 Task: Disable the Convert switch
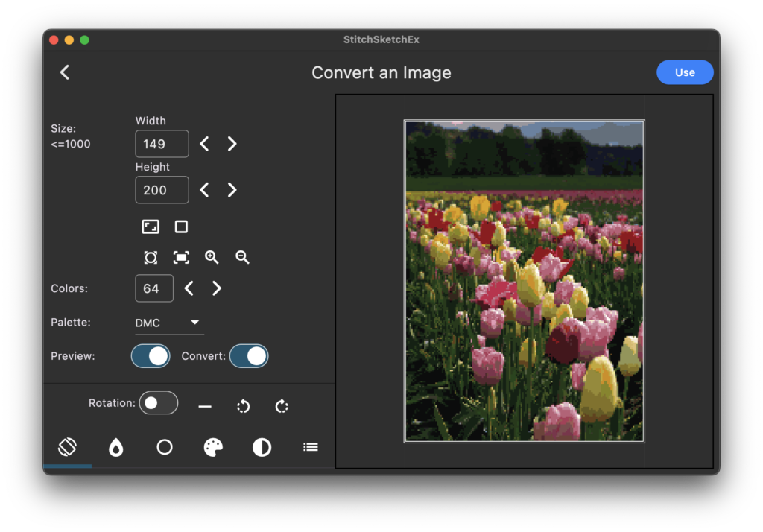249,356
